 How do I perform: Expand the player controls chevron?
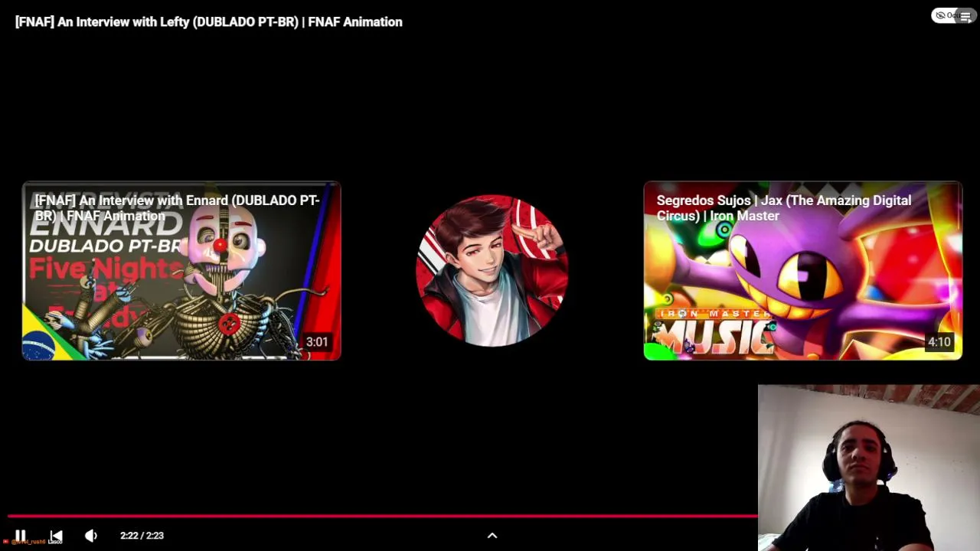[492, 536]
